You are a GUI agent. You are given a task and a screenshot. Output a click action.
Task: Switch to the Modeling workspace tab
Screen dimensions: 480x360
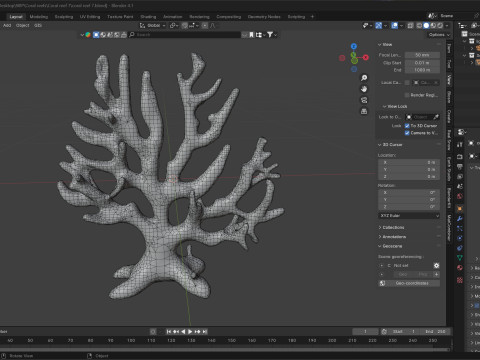(39, 17)
